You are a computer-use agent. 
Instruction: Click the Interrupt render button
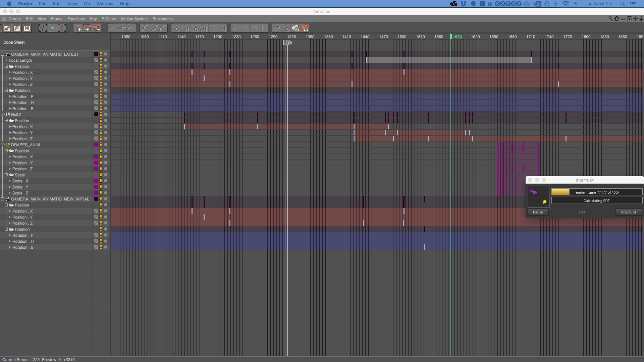pos(628,212)
